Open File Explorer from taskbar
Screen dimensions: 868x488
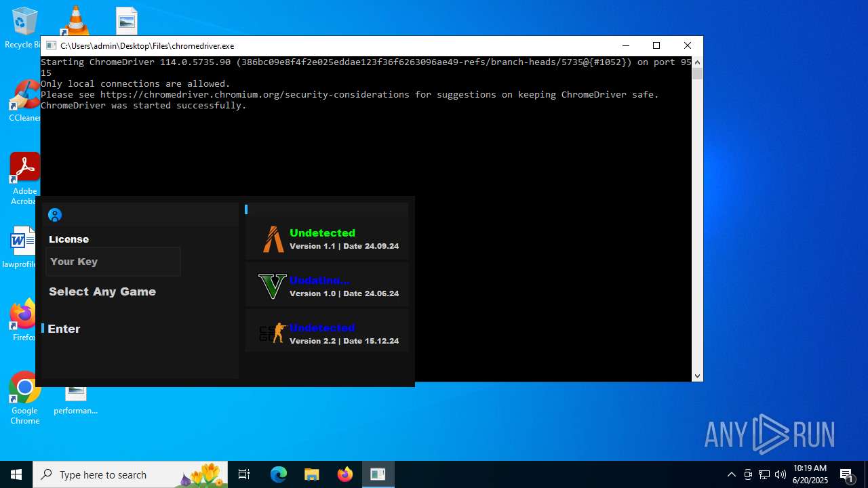point(311,474)
